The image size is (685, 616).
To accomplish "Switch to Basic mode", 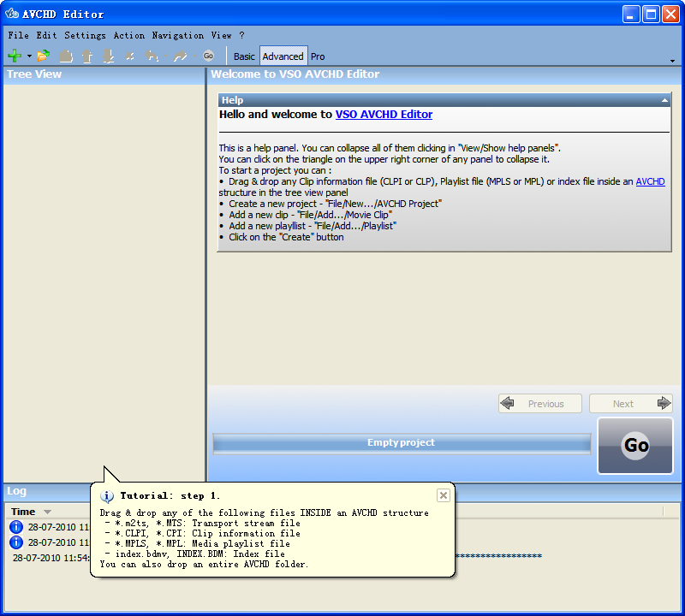I will click(244, 56).
